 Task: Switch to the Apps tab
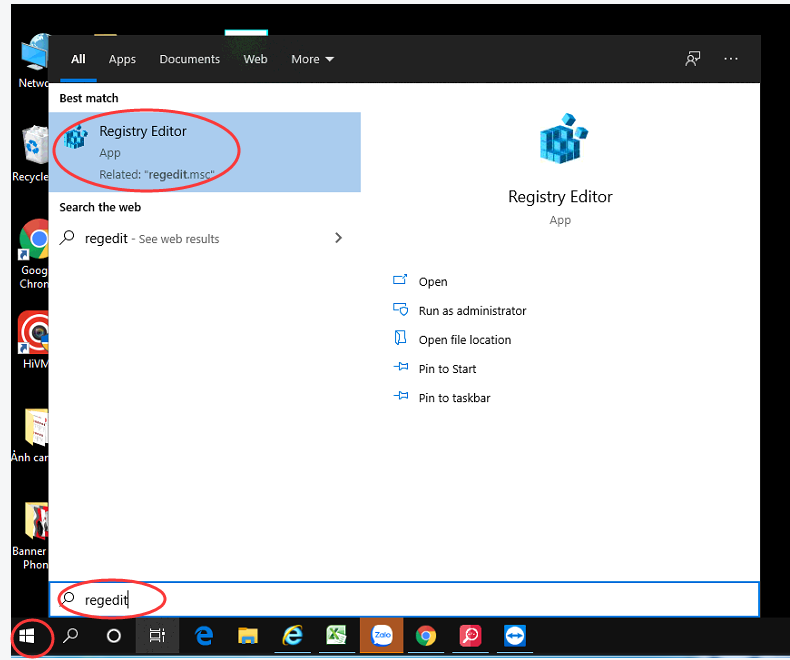click(122, 59)
